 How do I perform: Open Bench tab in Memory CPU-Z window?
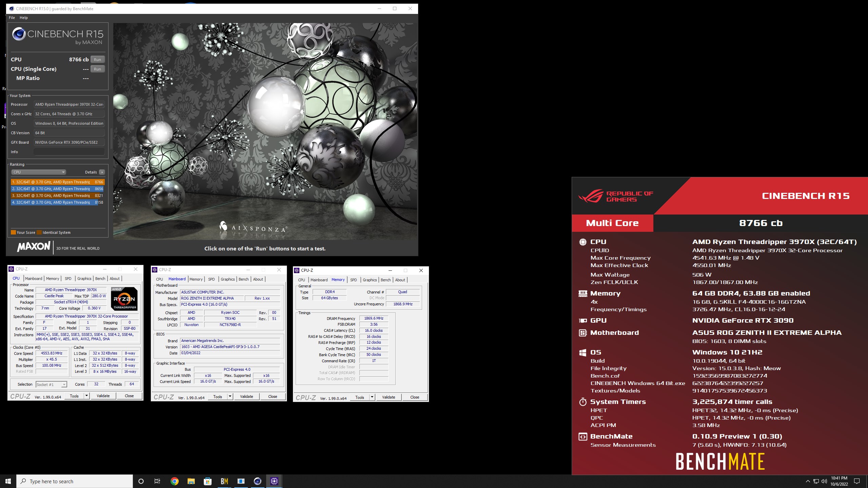pos(386,280)
